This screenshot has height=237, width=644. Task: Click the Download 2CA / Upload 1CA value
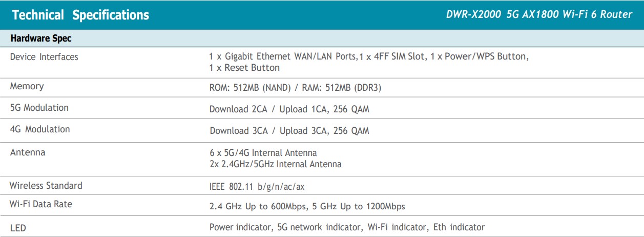(289, 109)
